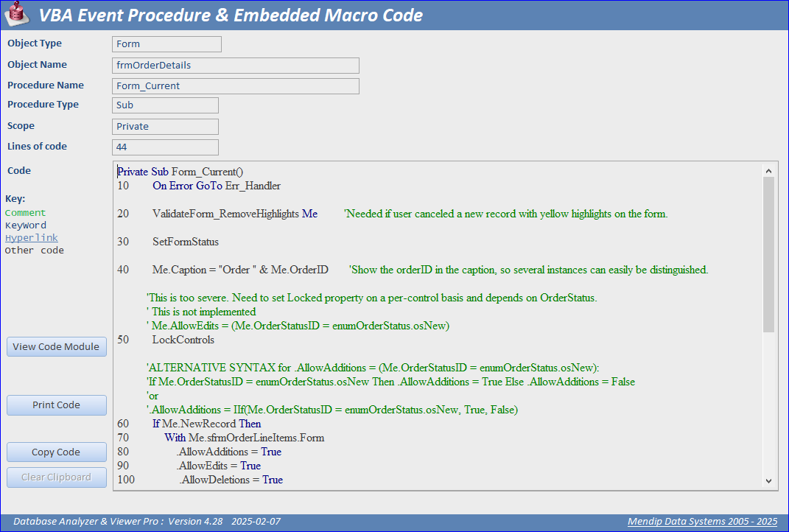Click the Procedure Type field showing Sub
Image resolution: width=789 pixels, height=532 pixels.
tap(165, 105)
